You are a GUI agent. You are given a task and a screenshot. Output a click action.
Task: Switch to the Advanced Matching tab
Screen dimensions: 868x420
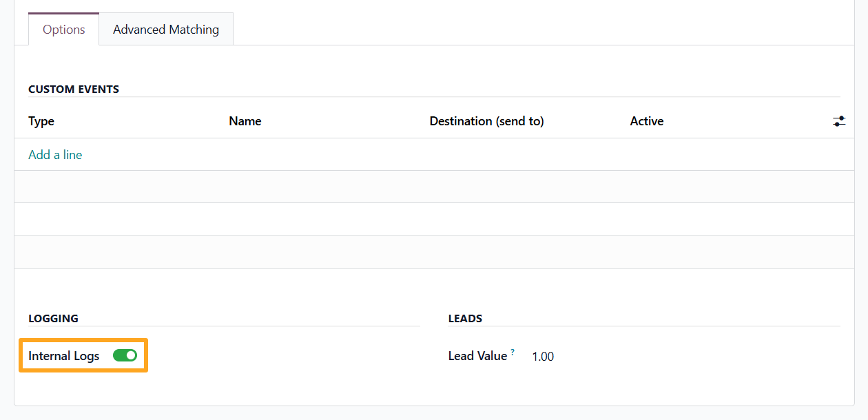[x=166, y=30]
